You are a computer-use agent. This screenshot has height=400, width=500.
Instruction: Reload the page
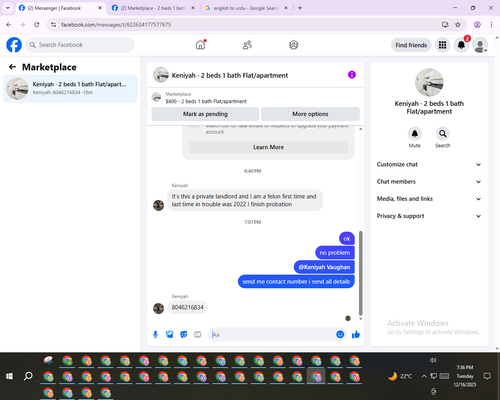pyautogui.click(x=37, y=25)
